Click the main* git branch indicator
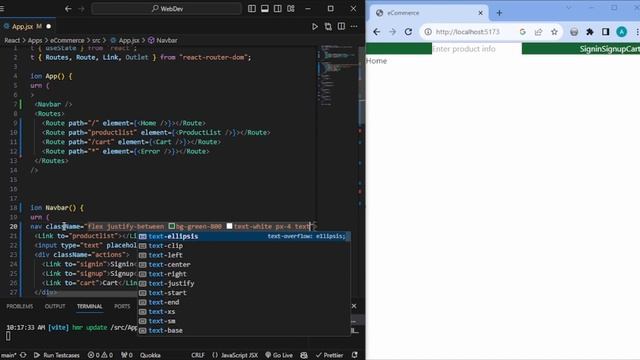 coord(8,355)
